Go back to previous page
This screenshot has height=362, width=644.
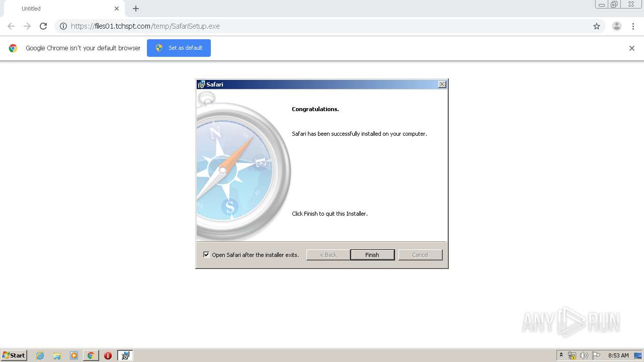(11, 26)
